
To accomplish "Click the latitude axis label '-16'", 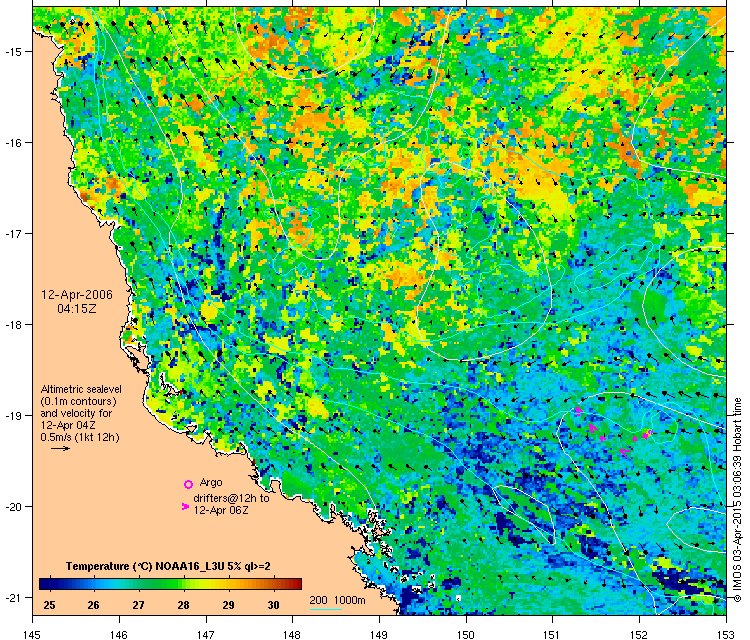I will (12, 143).
